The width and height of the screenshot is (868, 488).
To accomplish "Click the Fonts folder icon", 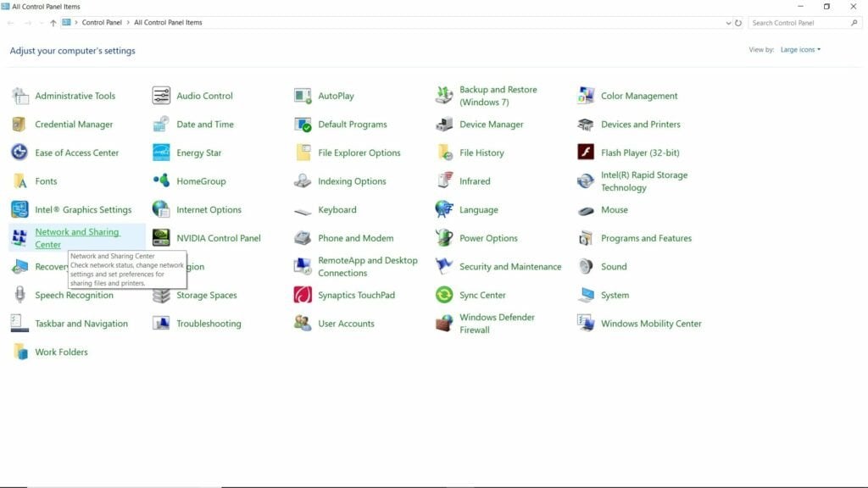I will coord(20,181).
